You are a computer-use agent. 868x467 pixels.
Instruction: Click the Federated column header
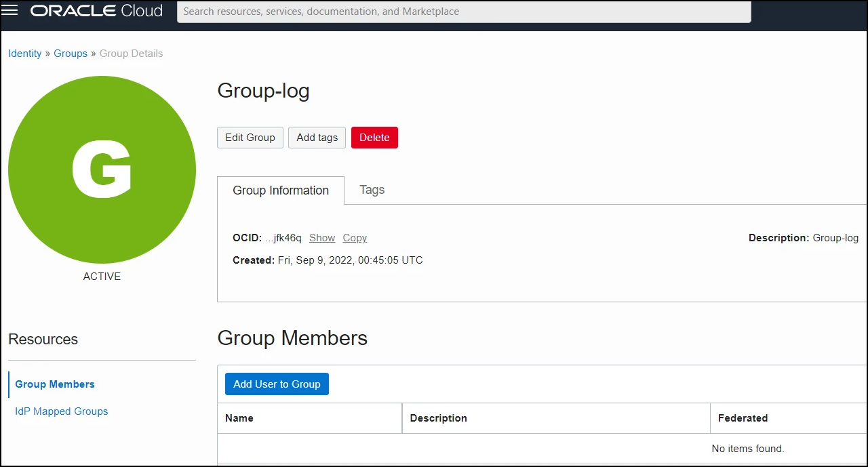743,418
